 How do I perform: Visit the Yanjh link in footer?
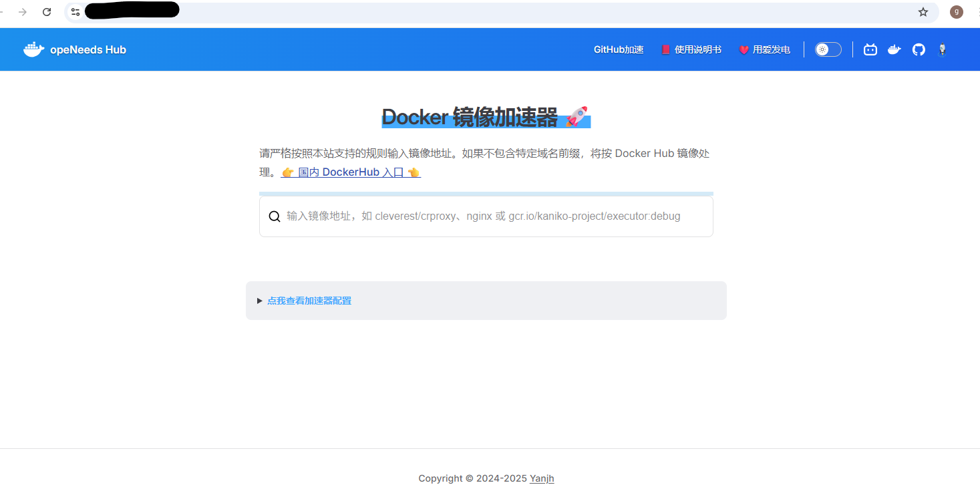click(542, 478)
